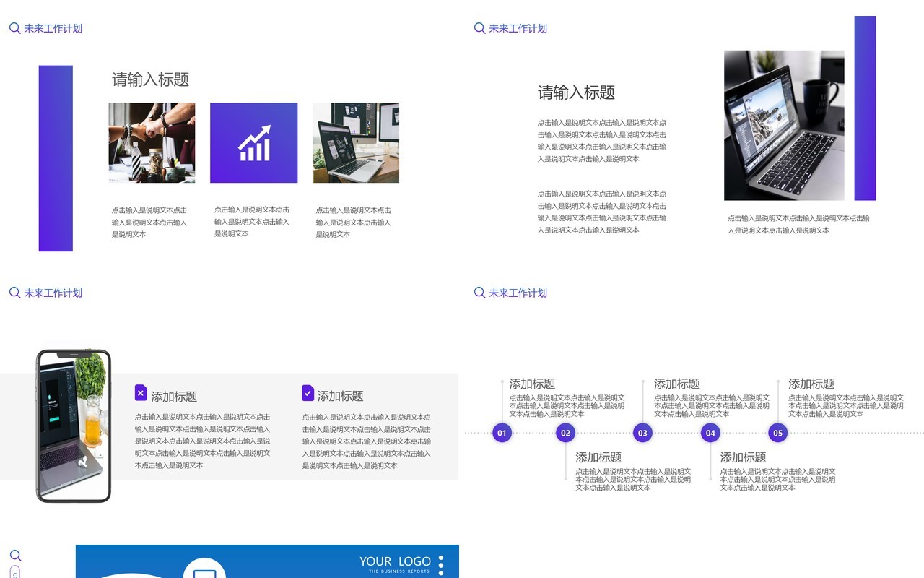The height and width of the screenshot is (578, 924).
Task: Click the 请输入标题 title beside the large laptop photo
Action: [576, 92]
